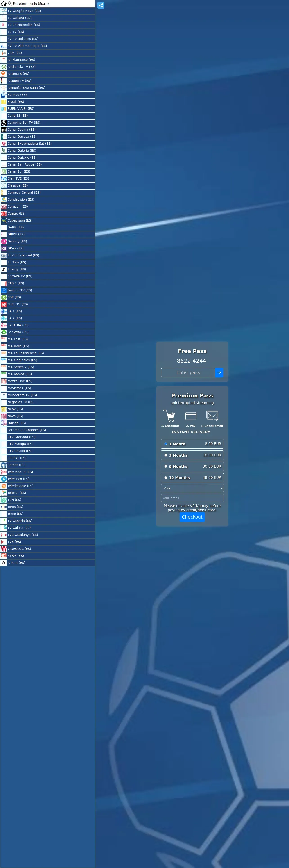
Task: Open M+ La Resistencia (ES) channel
Action: tap(48, 353)
